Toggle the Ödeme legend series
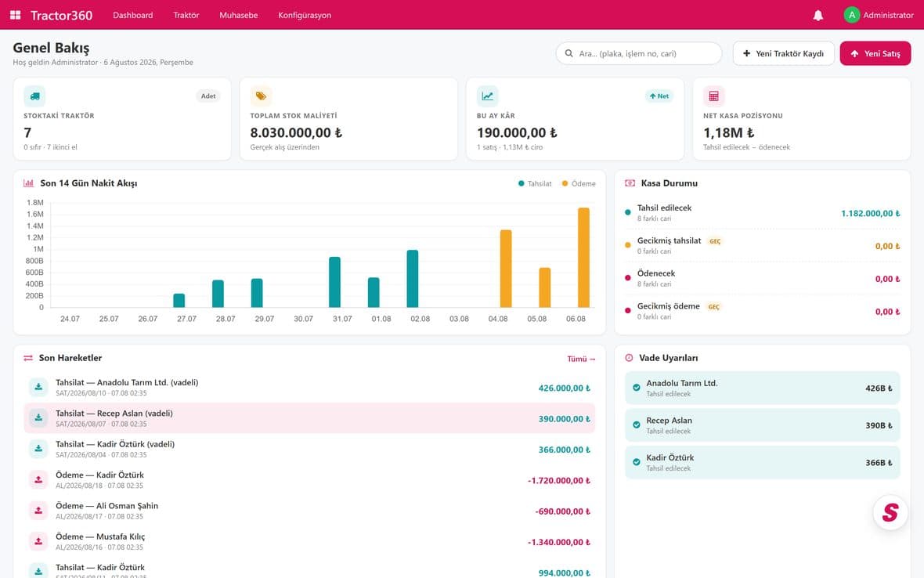Viewport: 924px width, 578px height. [x=579, y=184]
